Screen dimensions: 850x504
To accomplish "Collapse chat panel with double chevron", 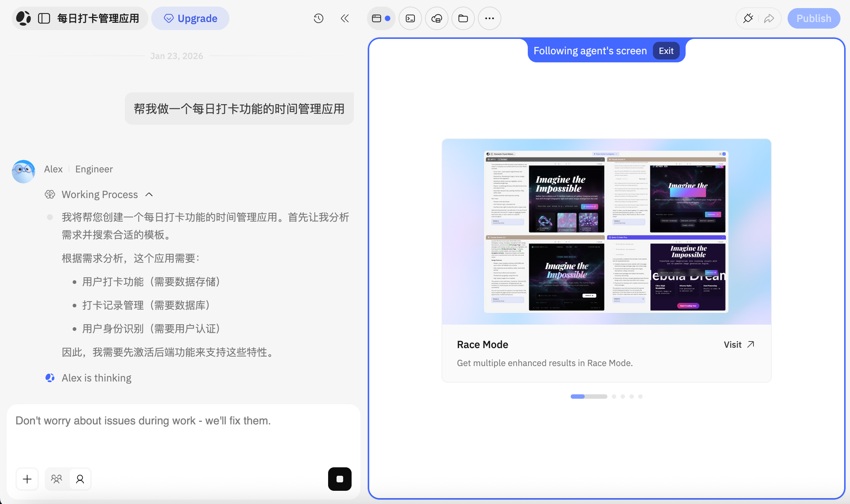I will point(344,18).
